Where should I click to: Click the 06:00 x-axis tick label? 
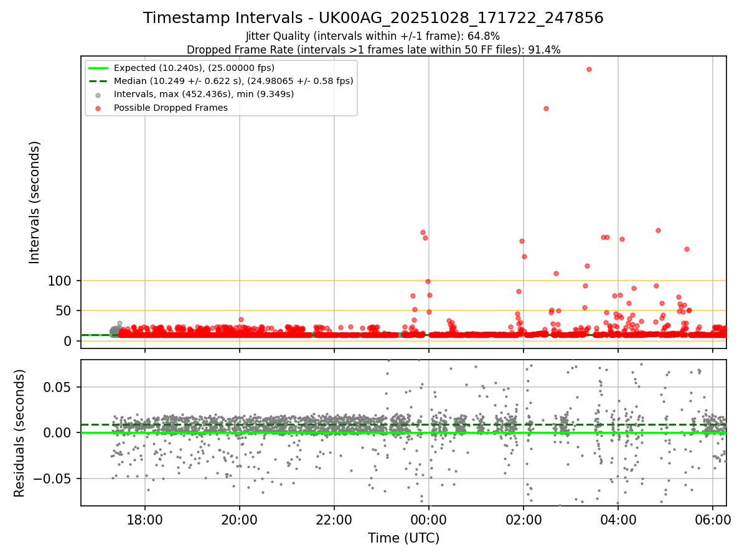tap(713, 519)
